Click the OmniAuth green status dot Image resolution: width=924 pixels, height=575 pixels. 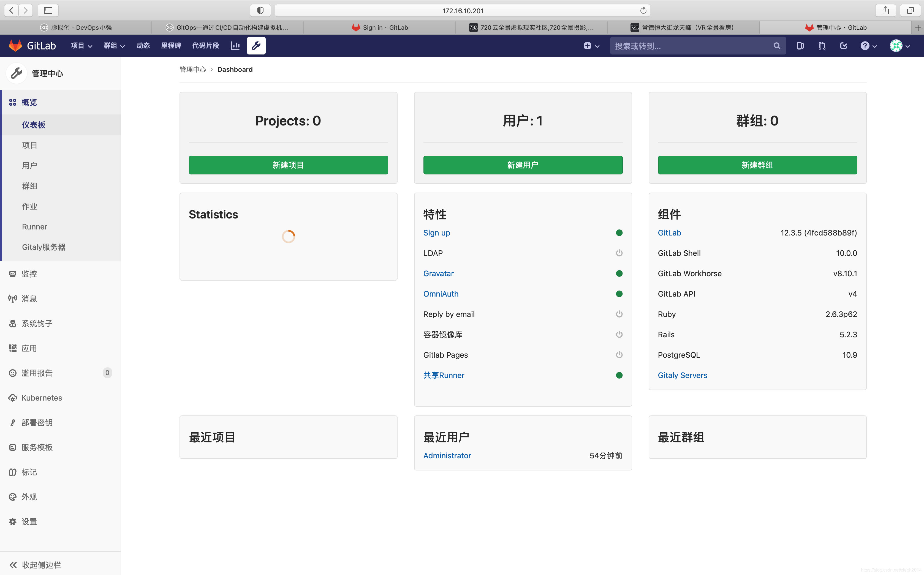tap(619, 294)
